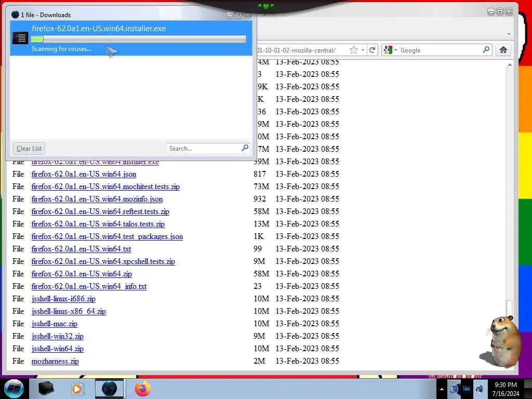Click the network tray icon
Image resolution: width=532 pixels, height=399 pixels.
click(454, 389)
